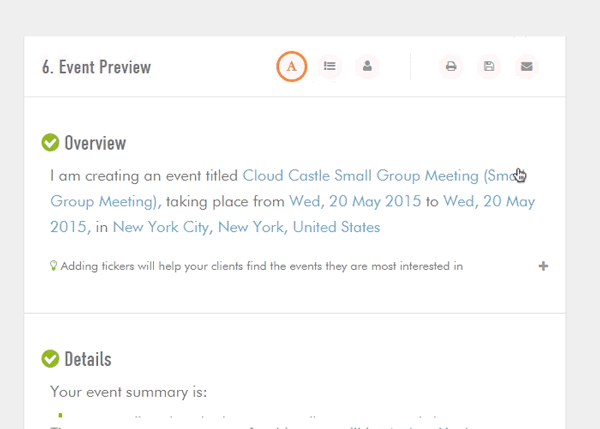Click the Overview green checkmark
The image size is (600, 429).
[50, 142]
